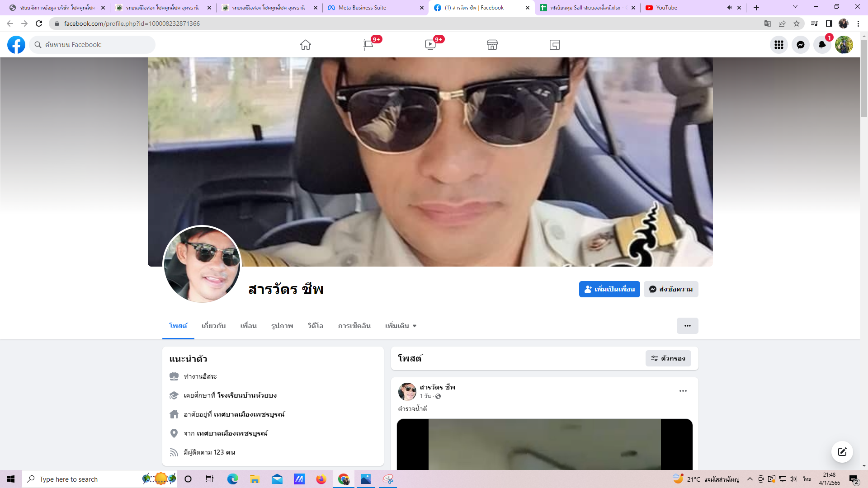Expand the เพิ่มเติม dropdown tab
868x488 pixels.
pyautogui.click(x=401, y=326)
